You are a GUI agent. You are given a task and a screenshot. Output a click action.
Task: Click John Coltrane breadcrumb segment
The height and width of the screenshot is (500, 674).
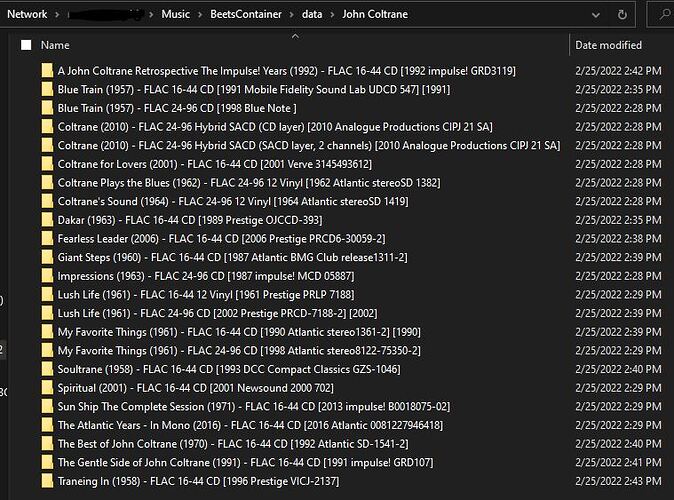click(x=375, y=14)
